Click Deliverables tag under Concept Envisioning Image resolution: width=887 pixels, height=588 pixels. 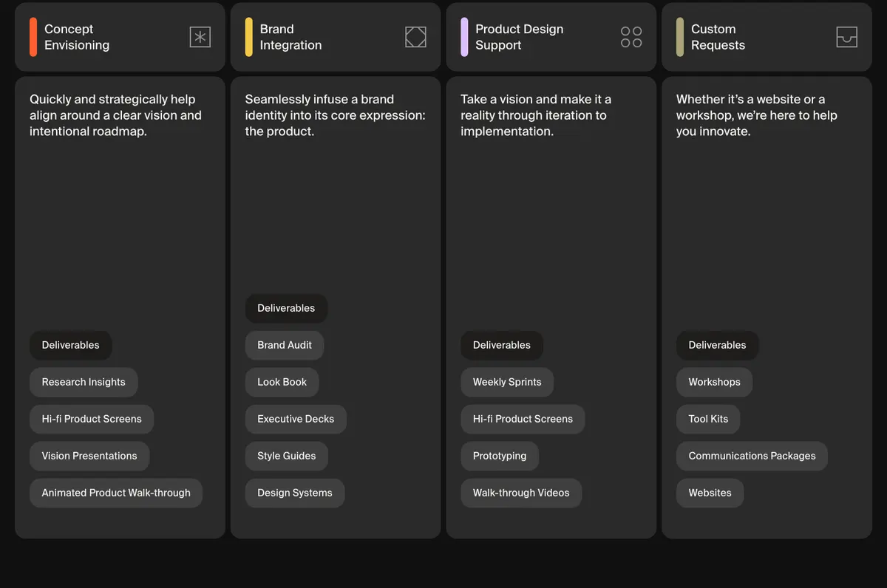[x=70, y=345]
